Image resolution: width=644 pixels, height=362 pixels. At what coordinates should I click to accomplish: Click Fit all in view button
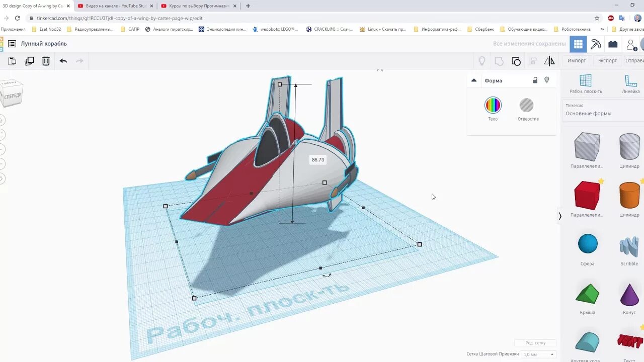point(2,135)
